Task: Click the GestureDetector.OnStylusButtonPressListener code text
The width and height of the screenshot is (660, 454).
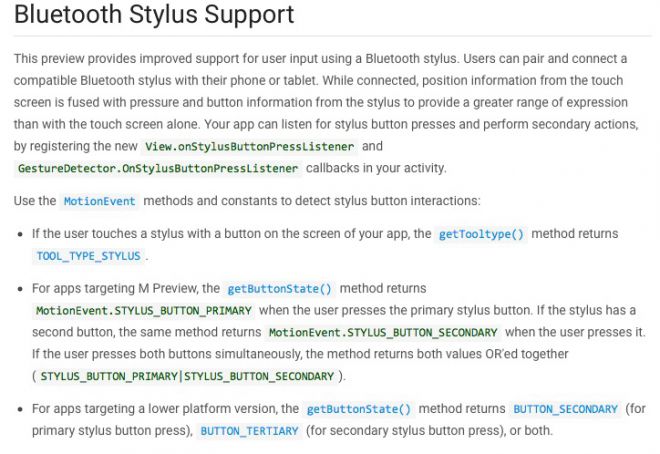Action: tap(158, 168)
